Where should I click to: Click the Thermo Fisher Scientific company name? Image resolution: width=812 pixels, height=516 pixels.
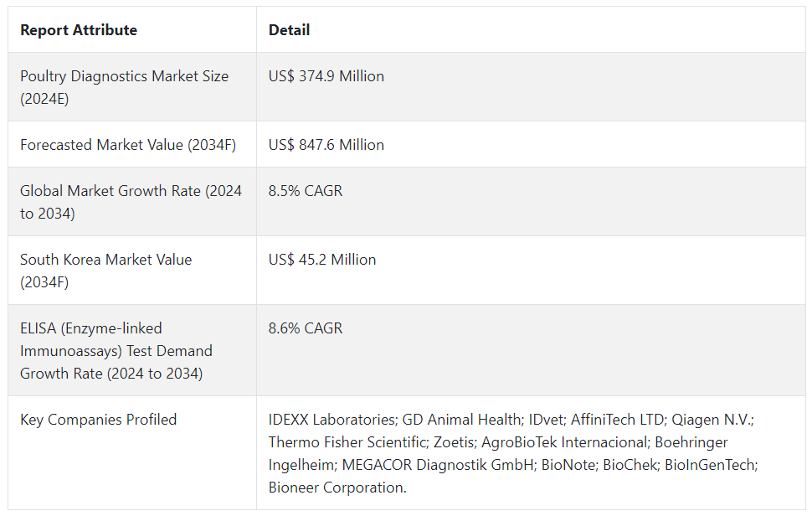point(345,442)
